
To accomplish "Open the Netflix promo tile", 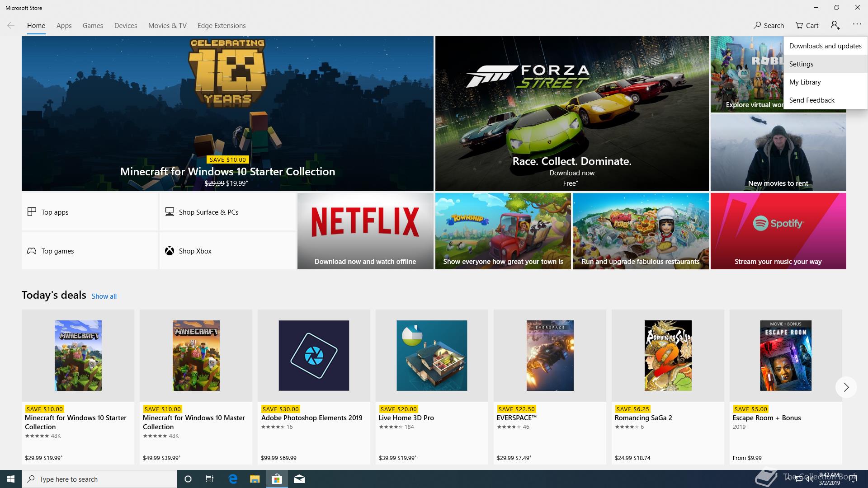I will [365, 231].
